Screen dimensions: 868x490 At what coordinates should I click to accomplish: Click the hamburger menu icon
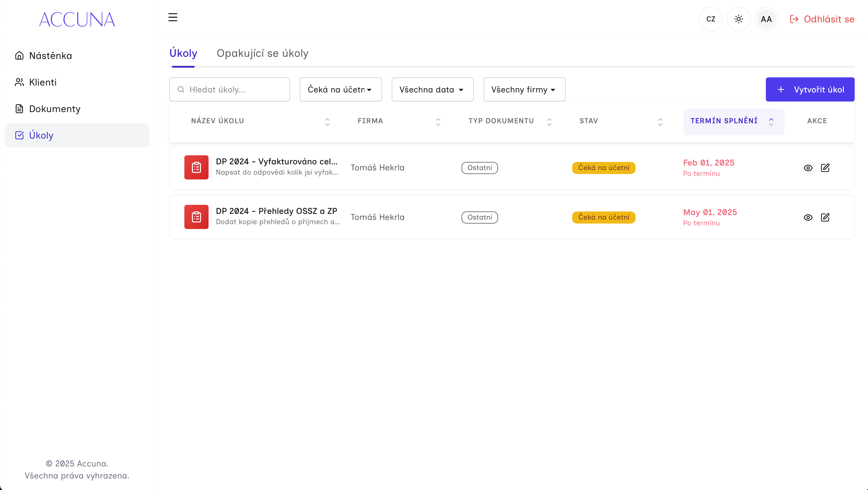coord(173,18)
